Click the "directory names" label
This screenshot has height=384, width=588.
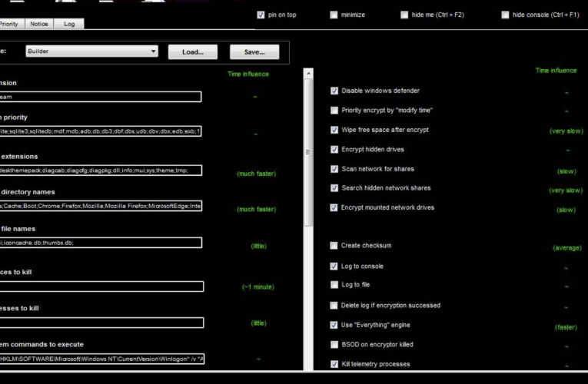[28, 192]
